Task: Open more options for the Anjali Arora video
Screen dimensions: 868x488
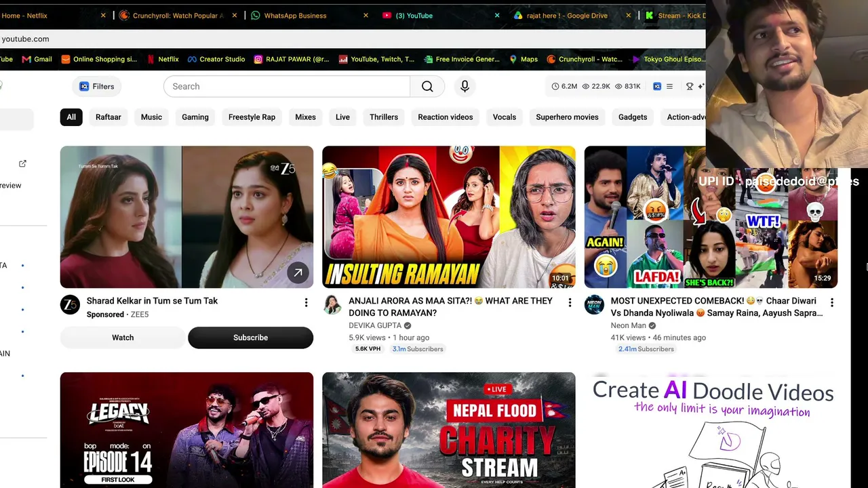Action: (x=570, y=302)
